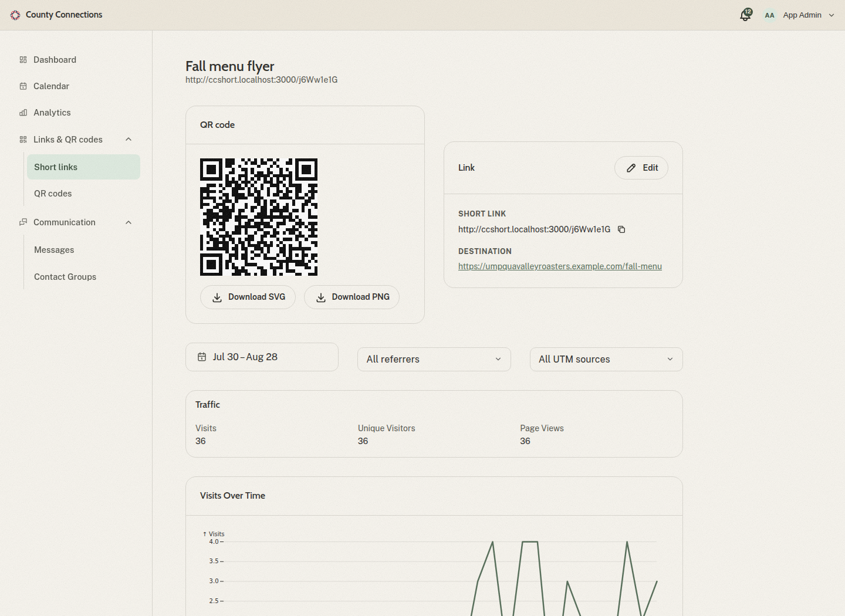Click the short URL under Fall menu flyer title
The width and height of the screenshot is (845, 616).
(262, 80)
